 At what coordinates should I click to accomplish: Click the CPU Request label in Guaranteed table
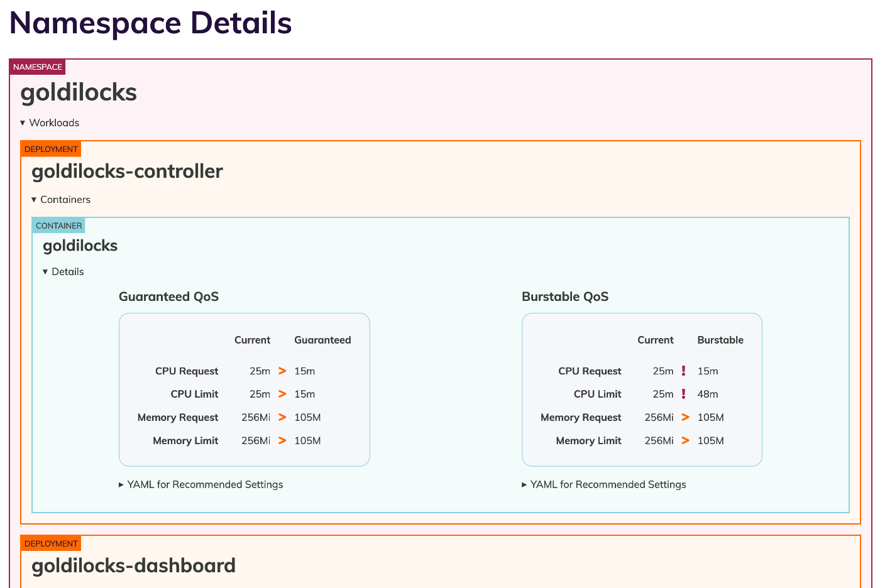187,371
